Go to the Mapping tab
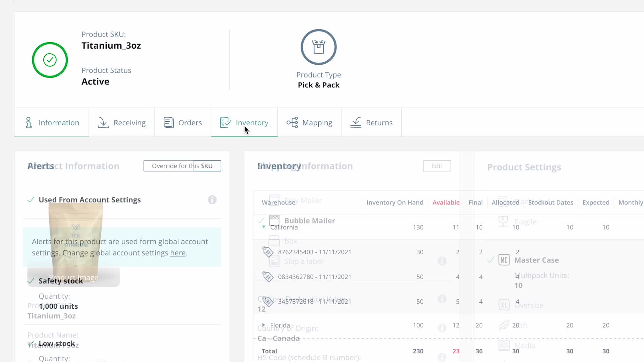Screen dimensions: 644x362 pyautogui.click(x=309, y=123)
